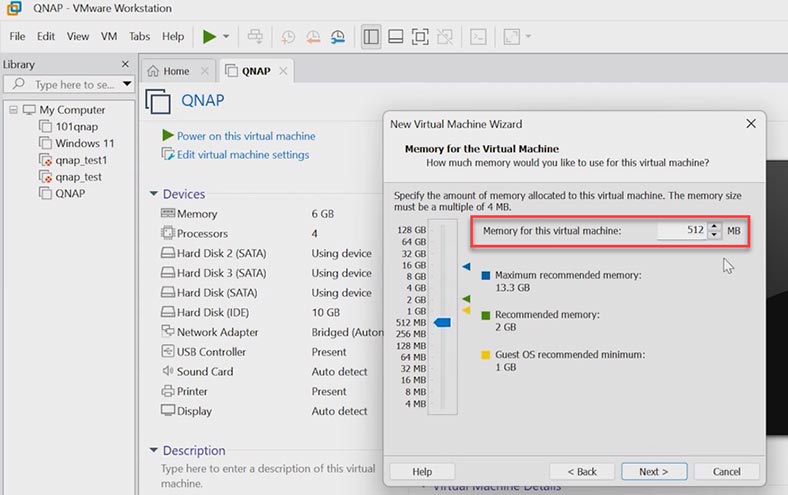Click the Sound Card device icon
788x495 pixels.
pyautogui.click(x=167, y=371)
